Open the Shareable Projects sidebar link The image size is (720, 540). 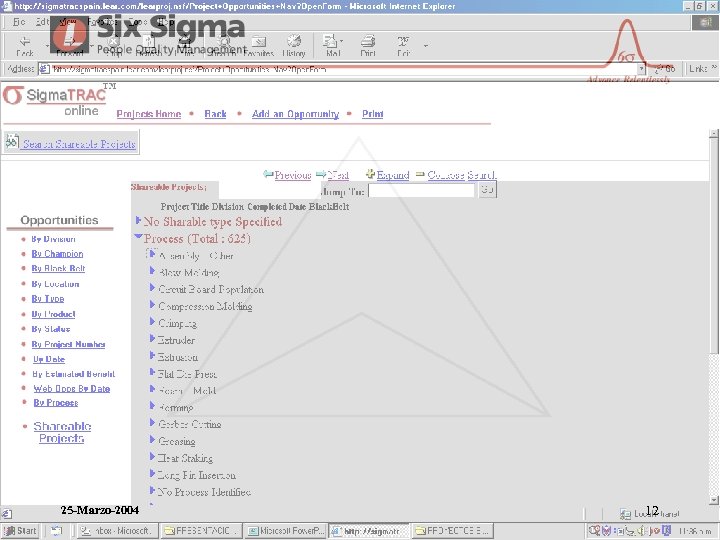pos(62,432)
